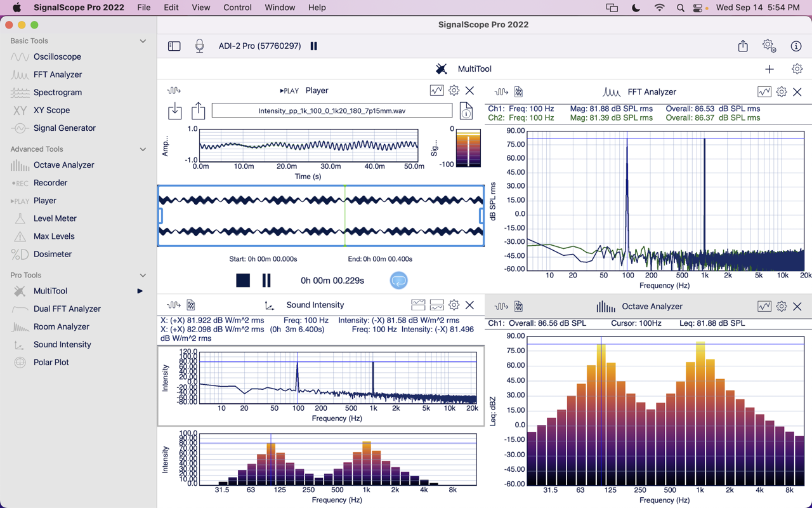Click Octave Analyzer signal input icon
This screenshot has height=508, width=812.
(501, 306)
